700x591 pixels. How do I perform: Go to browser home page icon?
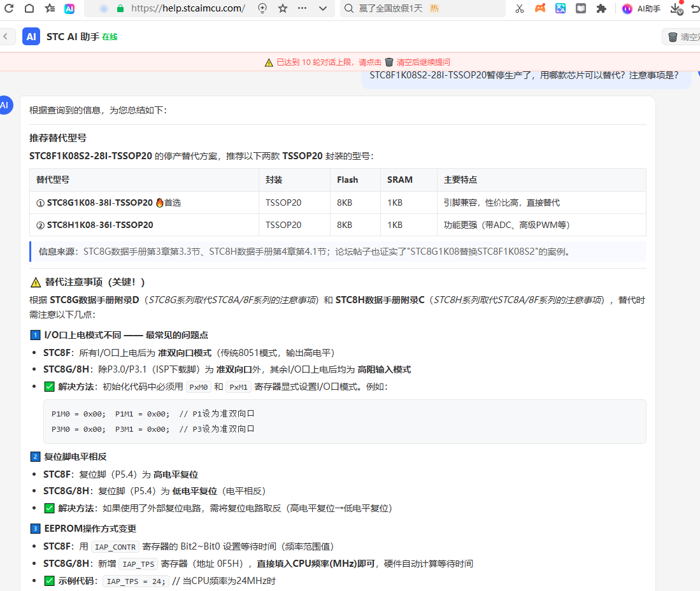[x=29, y=8]
